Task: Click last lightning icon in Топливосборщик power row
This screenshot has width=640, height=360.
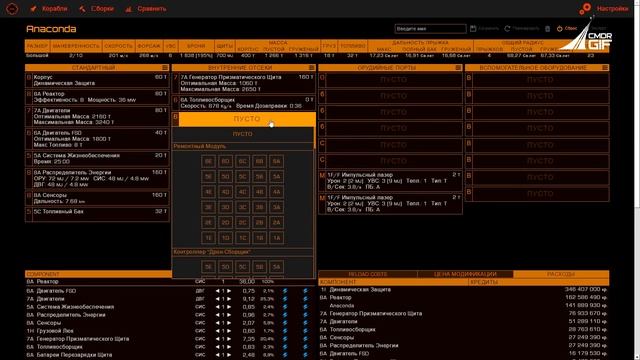Action: pos(305,347)
